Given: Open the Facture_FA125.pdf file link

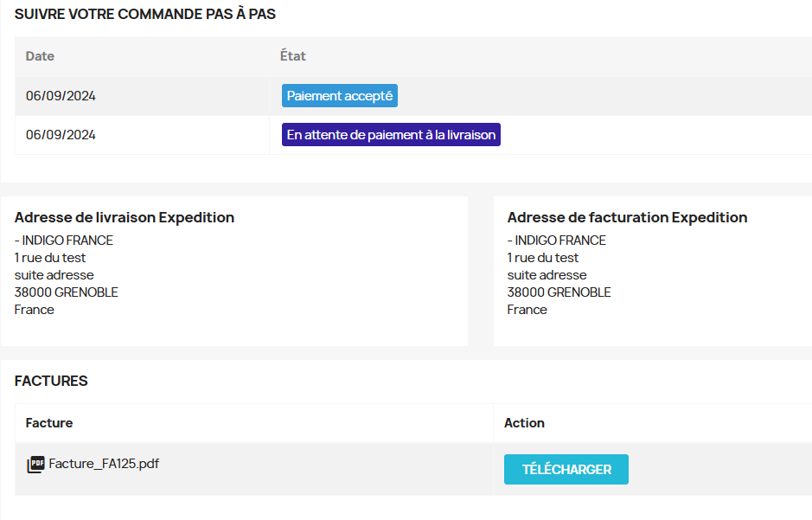Looking at the screenshot, I should [104, 464].
